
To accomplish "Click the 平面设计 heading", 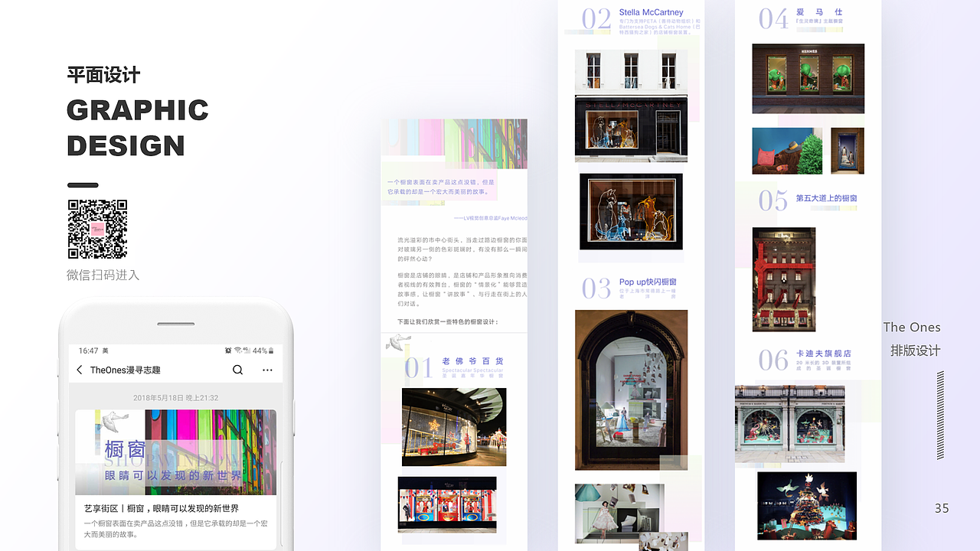I will (x=103, y=75).
